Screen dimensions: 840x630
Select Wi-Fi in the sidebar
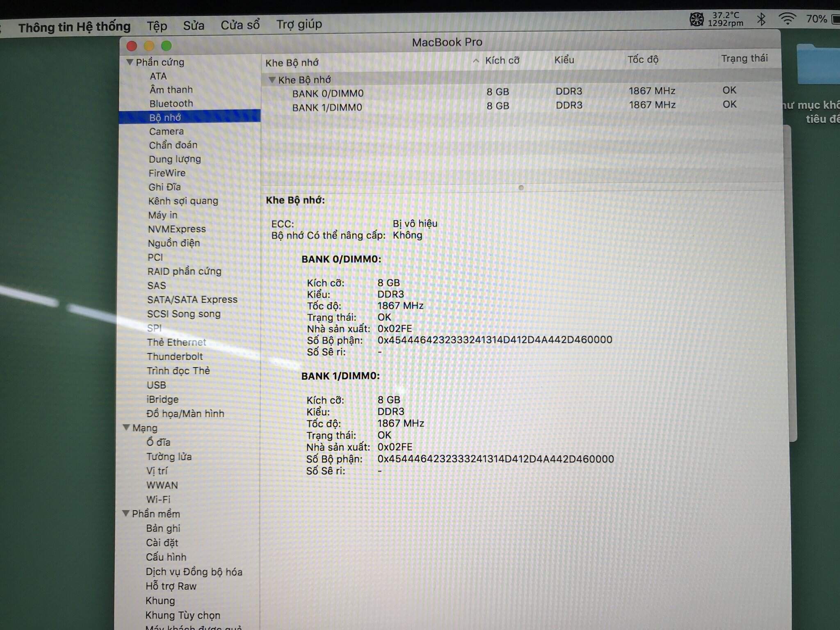tap(158, 500)
